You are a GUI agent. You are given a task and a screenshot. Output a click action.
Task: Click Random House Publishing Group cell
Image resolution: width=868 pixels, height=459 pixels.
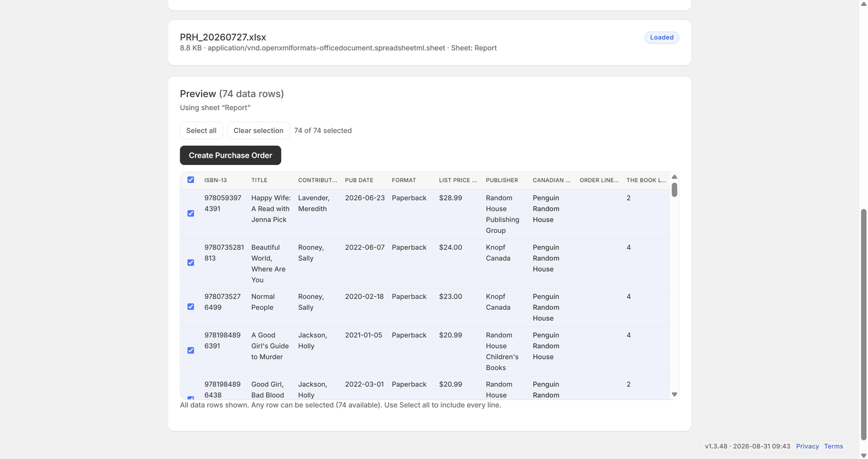(x=502, y=214)
